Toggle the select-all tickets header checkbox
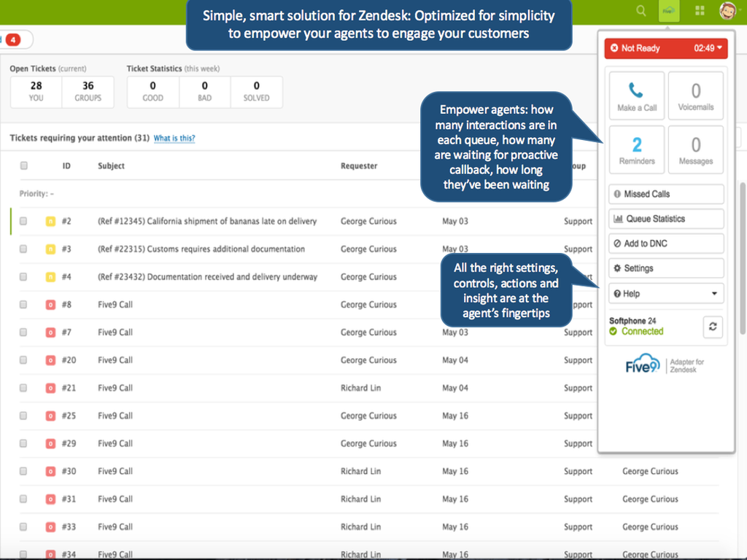 tap(23, 166)
